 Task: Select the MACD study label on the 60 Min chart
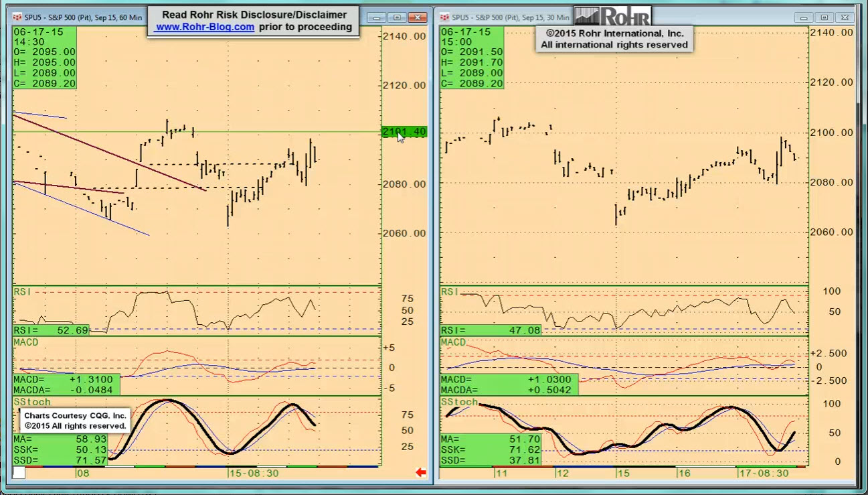(26, 342)
